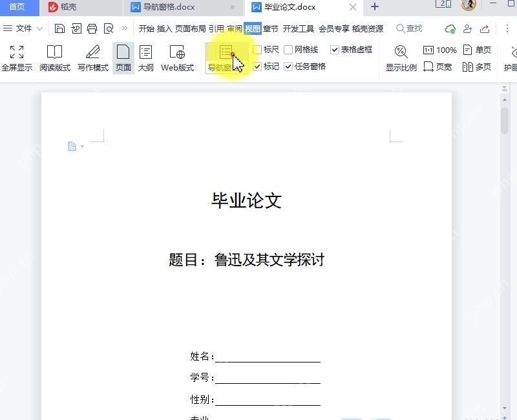Toggle the 任务窗格 task pane checkbox

click(288, 67)
